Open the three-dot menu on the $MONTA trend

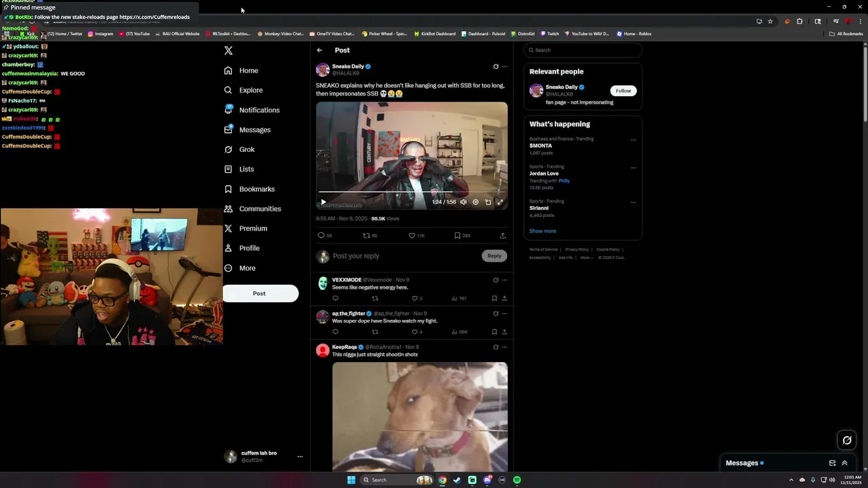[633, 140]
